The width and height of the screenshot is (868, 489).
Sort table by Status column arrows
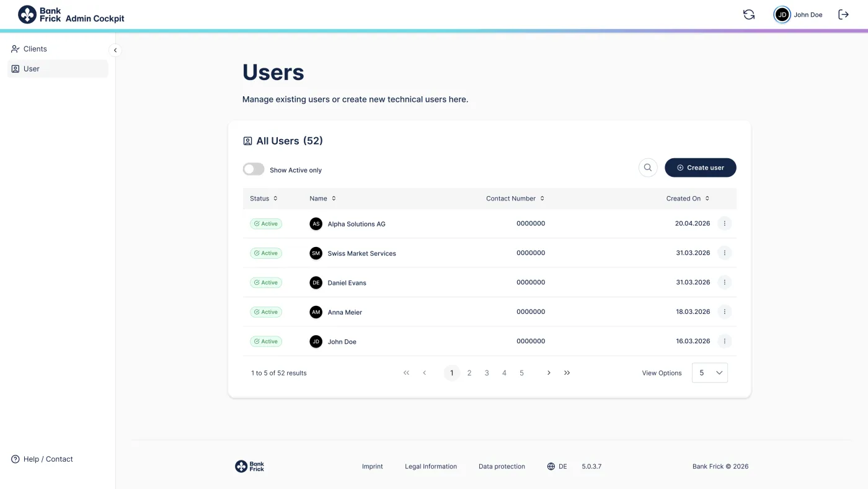275,199
